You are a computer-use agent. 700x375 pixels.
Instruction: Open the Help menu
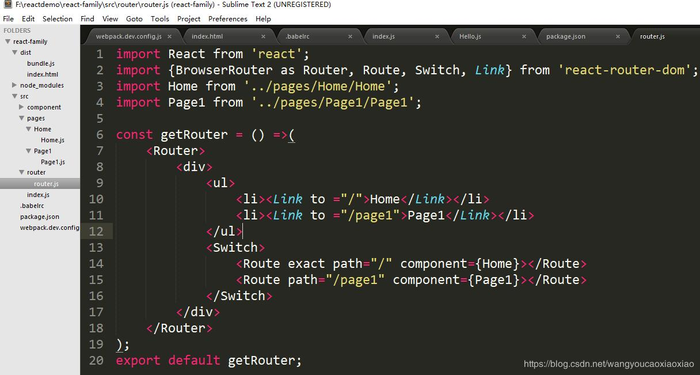coord(263,19)
